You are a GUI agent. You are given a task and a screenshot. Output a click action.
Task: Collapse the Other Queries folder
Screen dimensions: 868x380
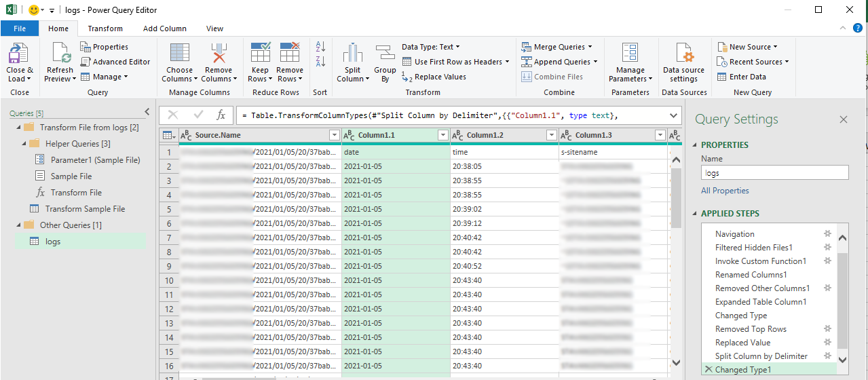(18, 225)
